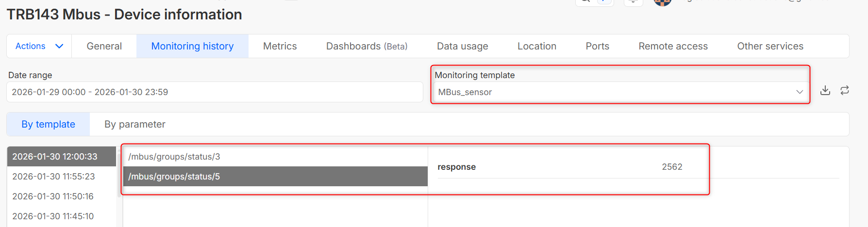Expand the Actions dropdown menu

click(39, 46)
